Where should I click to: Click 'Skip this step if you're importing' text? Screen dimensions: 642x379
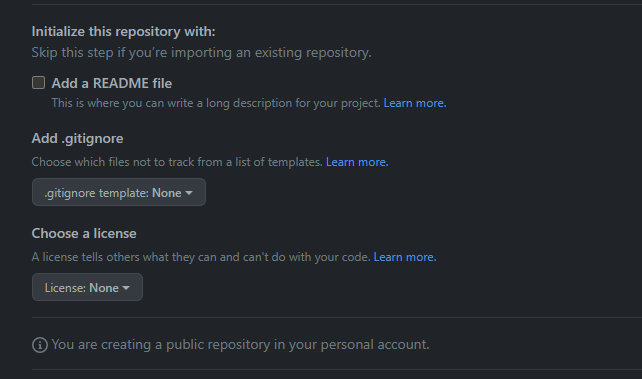click(x=201, y=53)
